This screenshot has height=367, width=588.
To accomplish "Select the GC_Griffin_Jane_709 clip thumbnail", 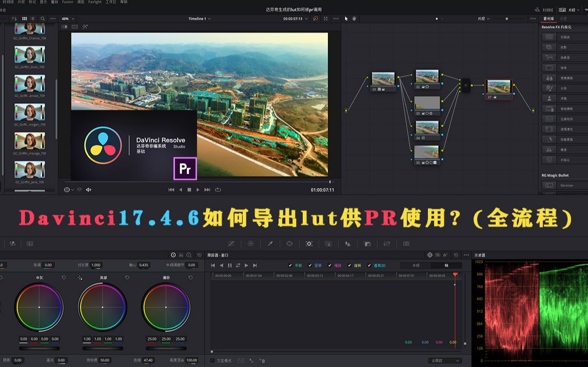I will (29, 170).
